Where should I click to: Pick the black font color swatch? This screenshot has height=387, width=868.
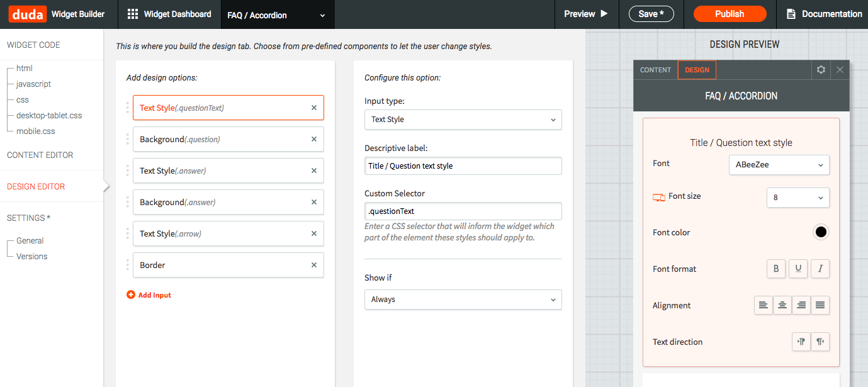pos(821,232)
